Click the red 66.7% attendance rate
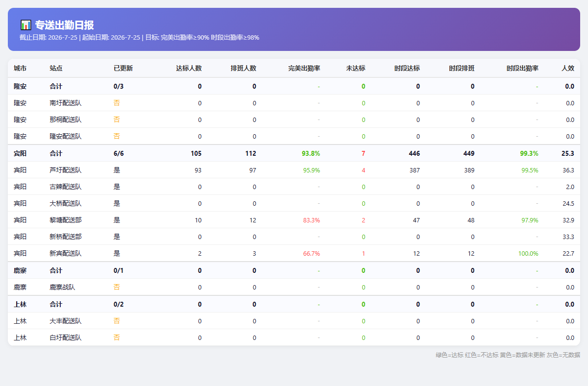This screenshot has width=588, height=386. [x=312, y=253]
